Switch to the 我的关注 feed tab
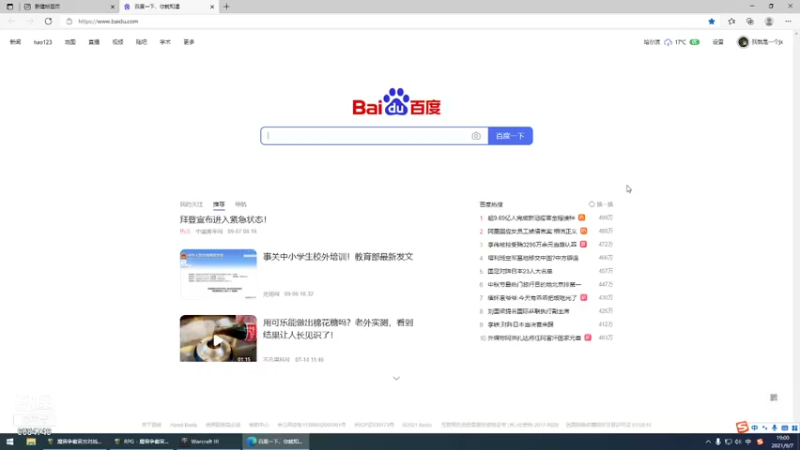This screenshot has height=450, width=800. click(x=191, y=204)
